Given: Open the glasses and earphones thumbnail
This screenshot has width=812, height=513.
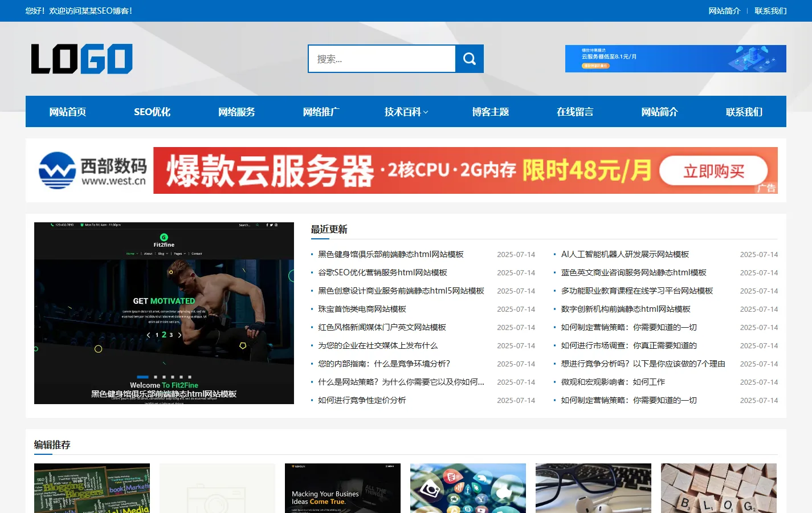Looking at the screenshot, I should [593, 488].
